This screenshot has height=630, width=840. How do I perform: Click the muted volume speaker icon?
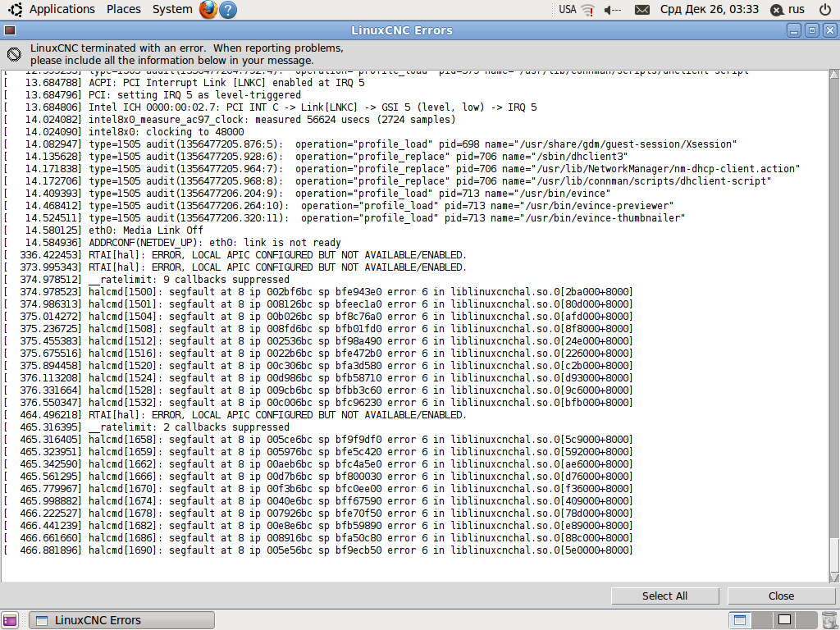[612, 10]
